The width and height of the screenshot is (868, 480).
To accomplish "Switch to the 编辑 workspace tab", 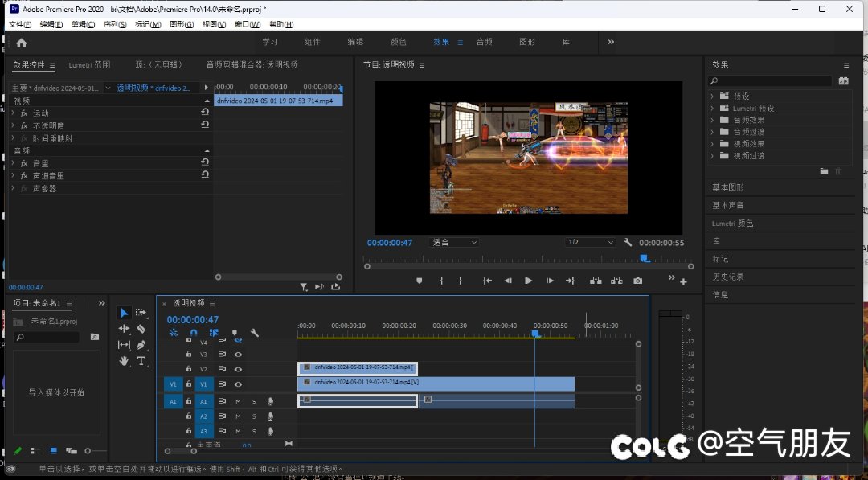I will [x=355, y=42].
